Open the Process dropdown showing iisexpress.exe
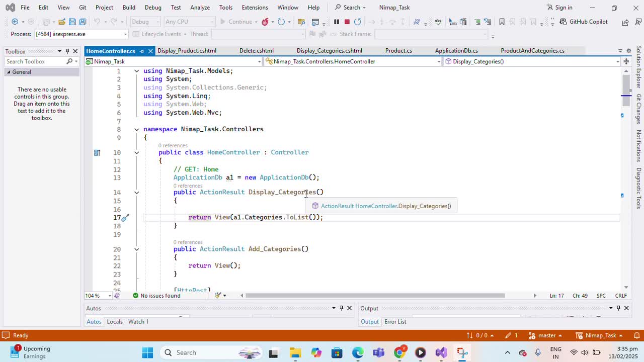644x362 pixels. click(x=125, y=34)
